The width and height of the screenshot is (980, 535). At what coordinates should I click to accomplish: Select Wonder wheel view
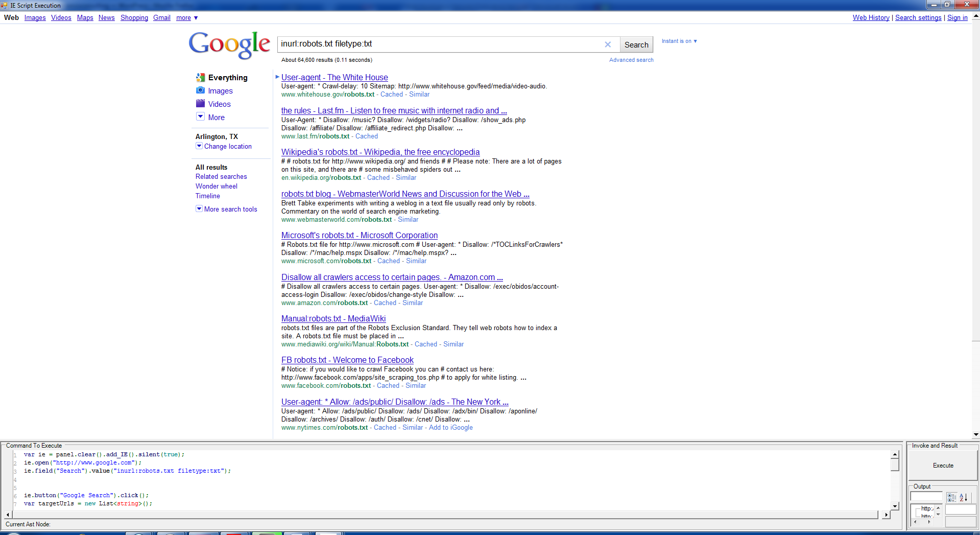point(217,187)
